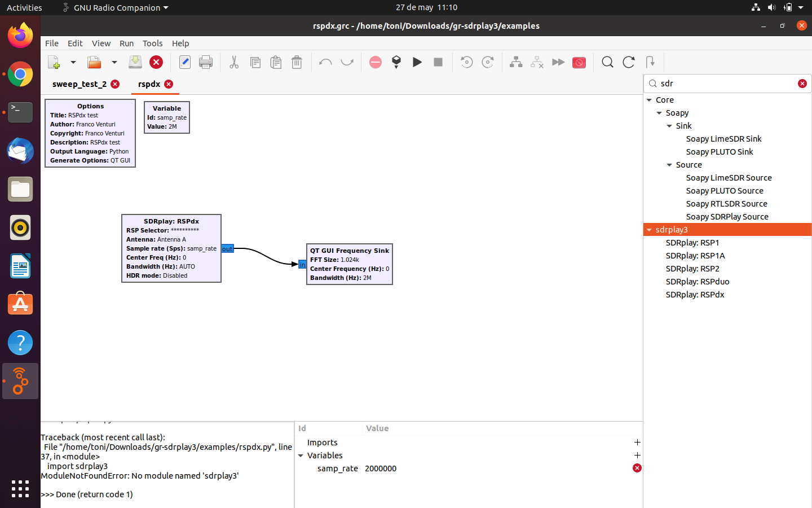
Task: Enable the selected block via toolbar
Action: tap(516, 62)
